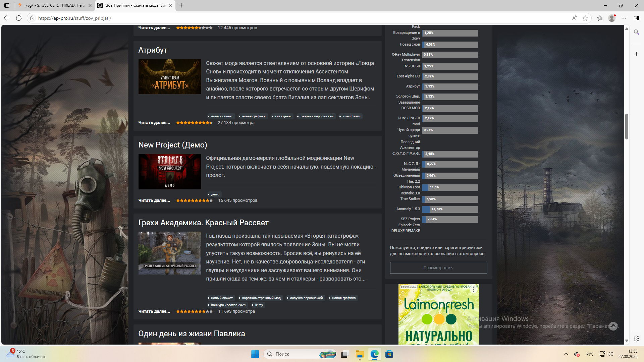
Task: Expand hidden system tray icons chevron
Action: [x=566, y=354]
